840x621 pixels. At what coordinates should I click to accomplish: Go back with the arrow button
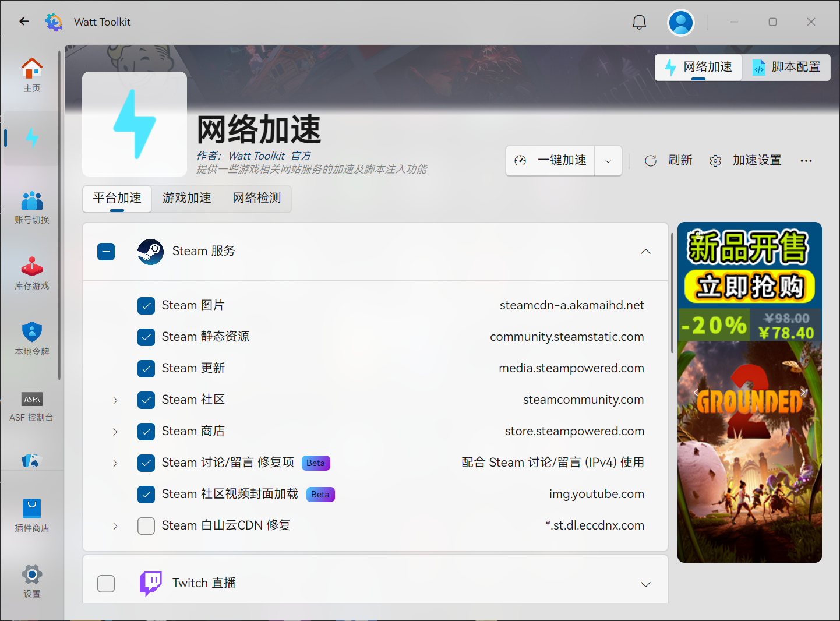tap(24, 22)
